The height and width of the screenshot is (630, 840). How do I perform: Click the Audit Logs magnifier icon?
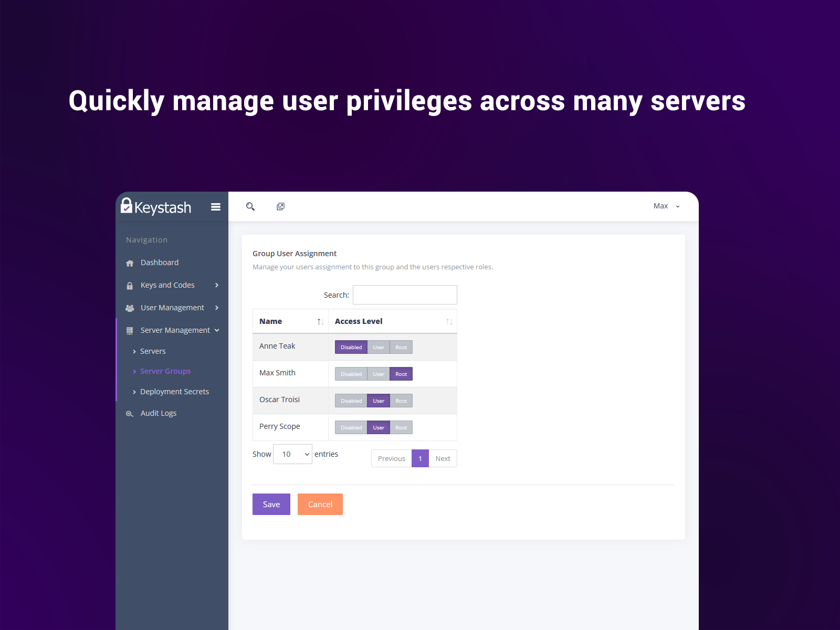click(130, 414)
